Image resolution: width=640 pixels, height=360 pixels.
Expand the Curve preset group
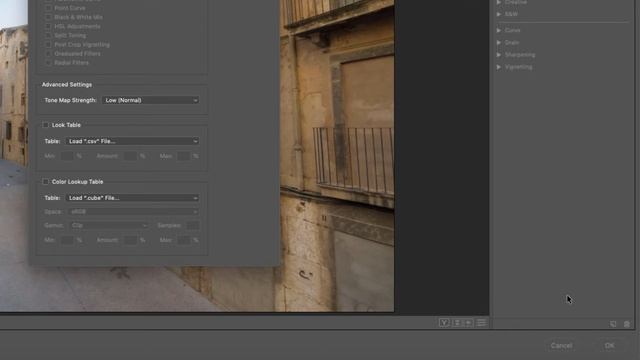pyautogui.click(x=499, y=30)
